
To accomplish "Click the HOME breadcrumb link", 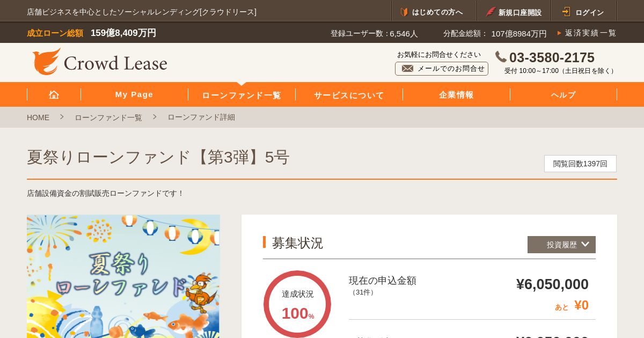I will [38, 117].
